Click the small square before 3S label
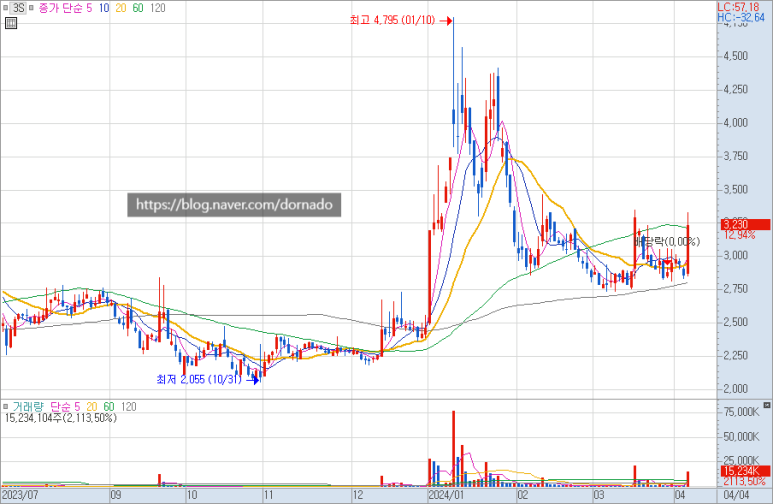This screenshot has height=504, width=773. pyautogui.click(x=5, y=8)
